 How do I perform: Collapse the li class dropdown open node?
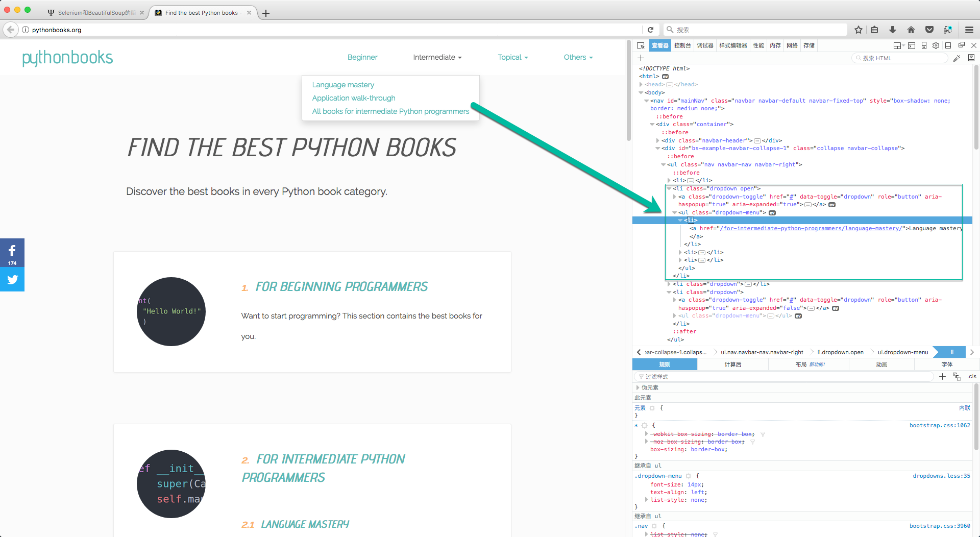[669, 188]
